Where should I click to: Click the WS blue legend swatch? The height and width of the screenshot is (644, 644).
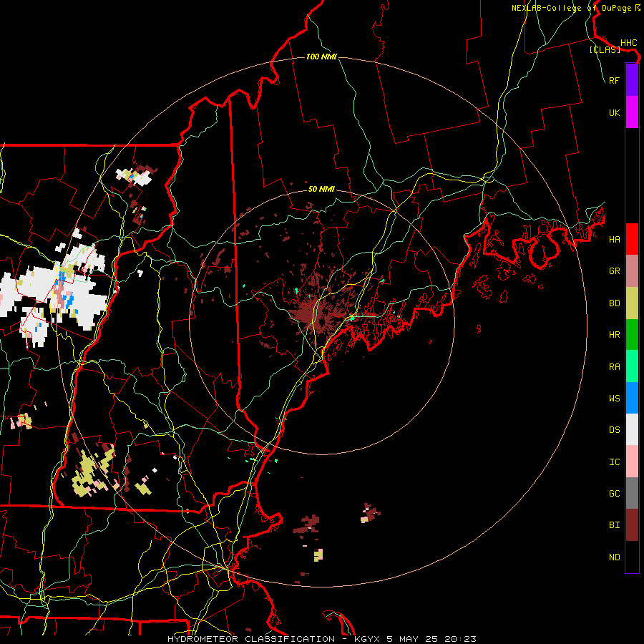632,398
